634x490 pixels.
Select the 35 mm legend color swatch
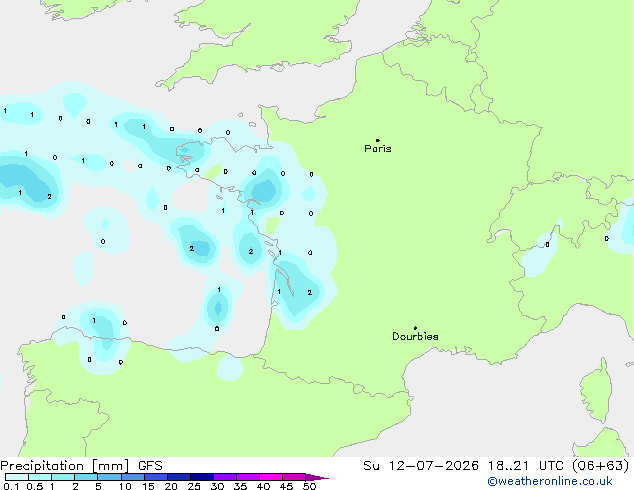click(248, 477)
